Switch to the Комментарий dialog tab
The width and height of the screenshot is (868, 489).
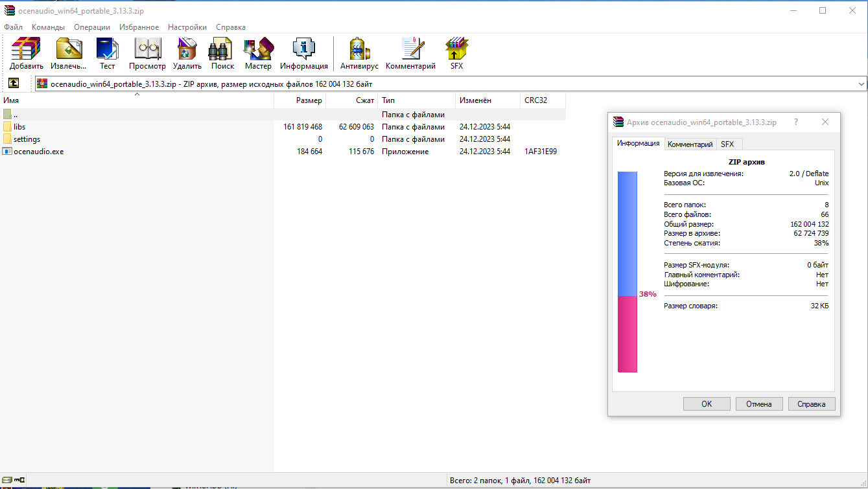[x=690, y=144]
